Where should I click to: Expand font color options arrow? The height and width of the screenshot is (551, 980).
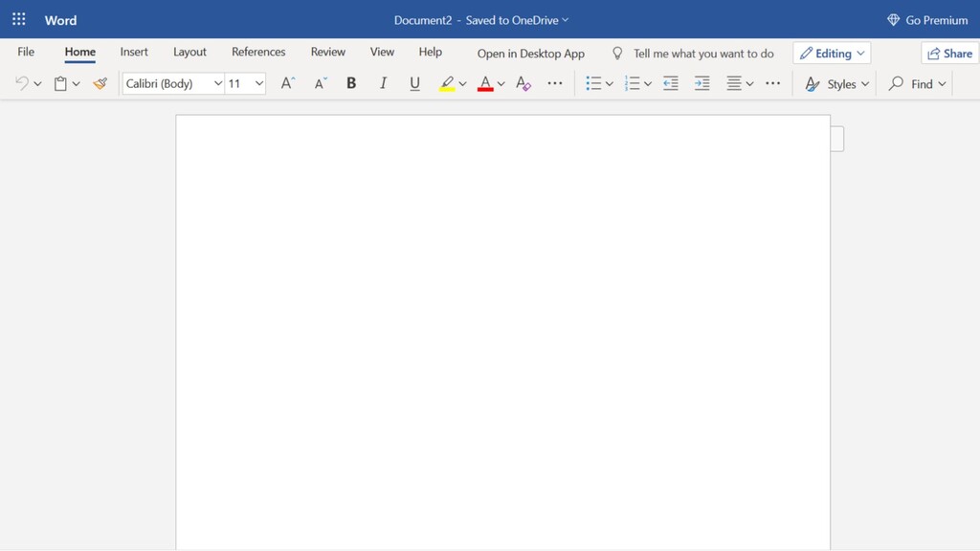click(x=501, y=84)
